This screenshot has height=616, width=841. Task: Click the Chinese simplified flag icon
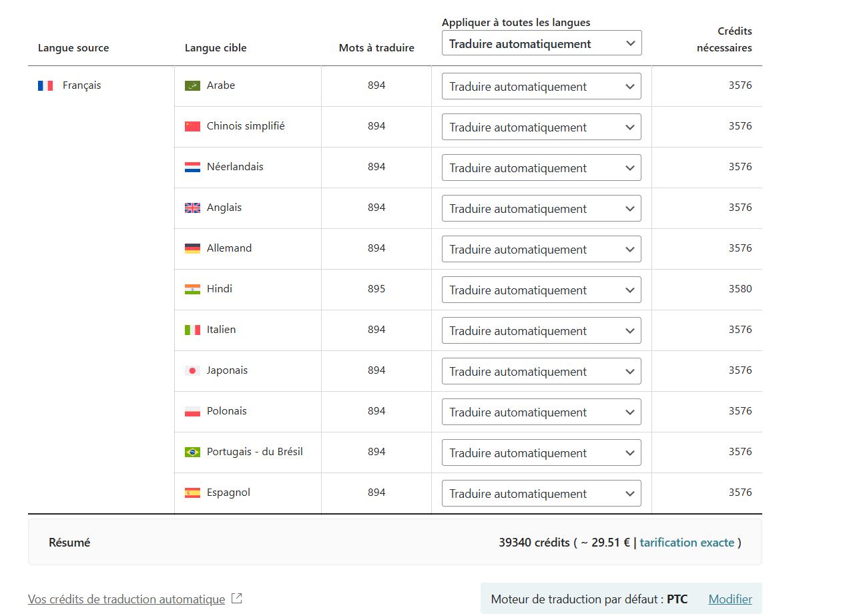point(192,126)
